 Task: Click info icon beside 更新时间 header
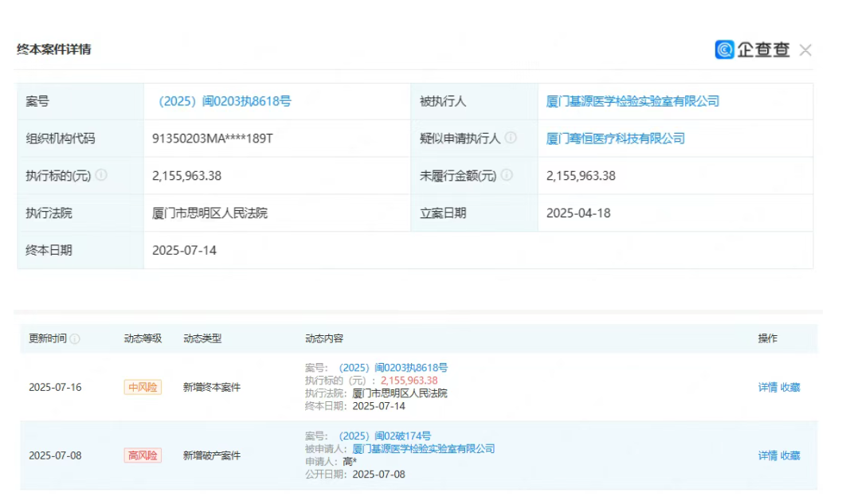pos(75,339)
